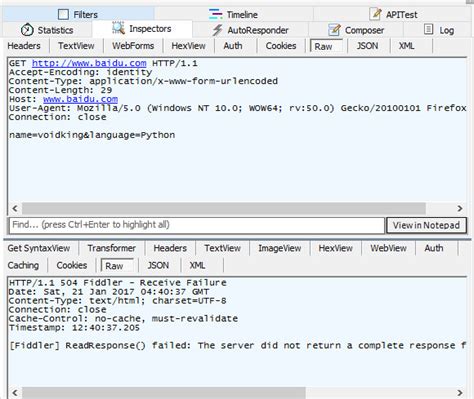This screenshot has width=474, height=399.
Task: Click the AutoResponder lightning icon
Action: tap(217, 30)
